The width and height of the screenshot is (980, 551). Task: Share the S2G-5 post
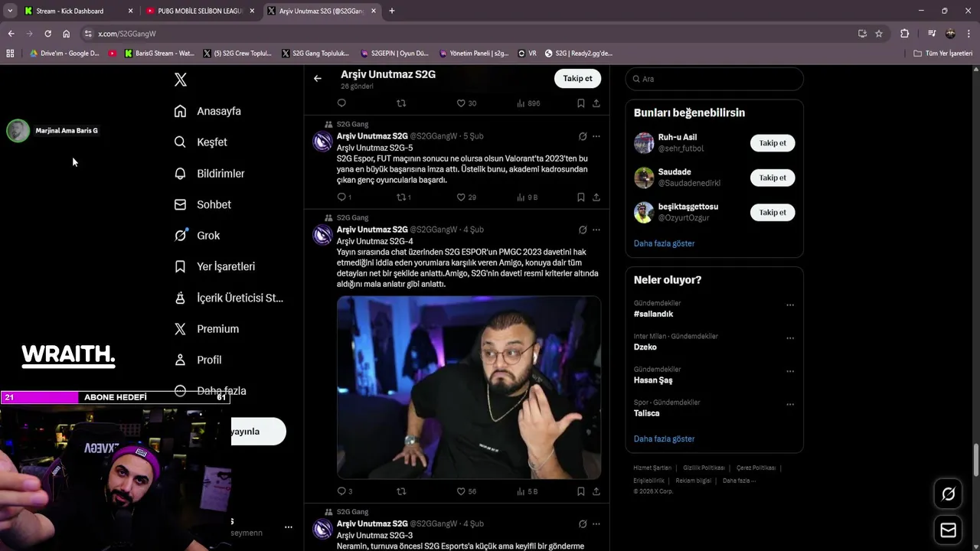596,197
